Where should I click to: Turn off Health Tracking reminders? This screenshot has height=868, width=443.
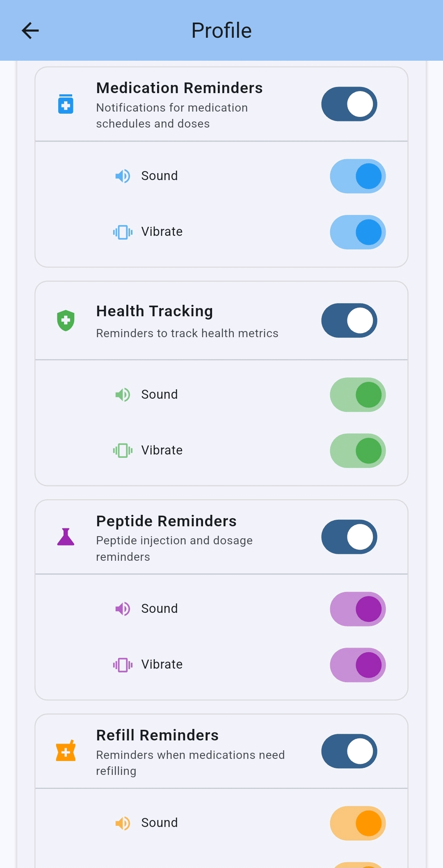(x=348, y=321)
